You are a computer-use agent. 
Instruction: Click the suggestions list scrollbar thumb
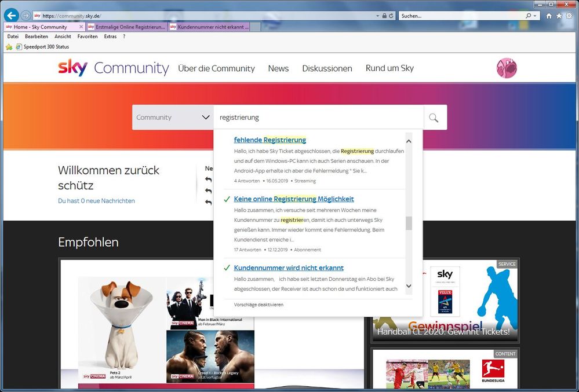pyautogui.click(x=409, y=223)
